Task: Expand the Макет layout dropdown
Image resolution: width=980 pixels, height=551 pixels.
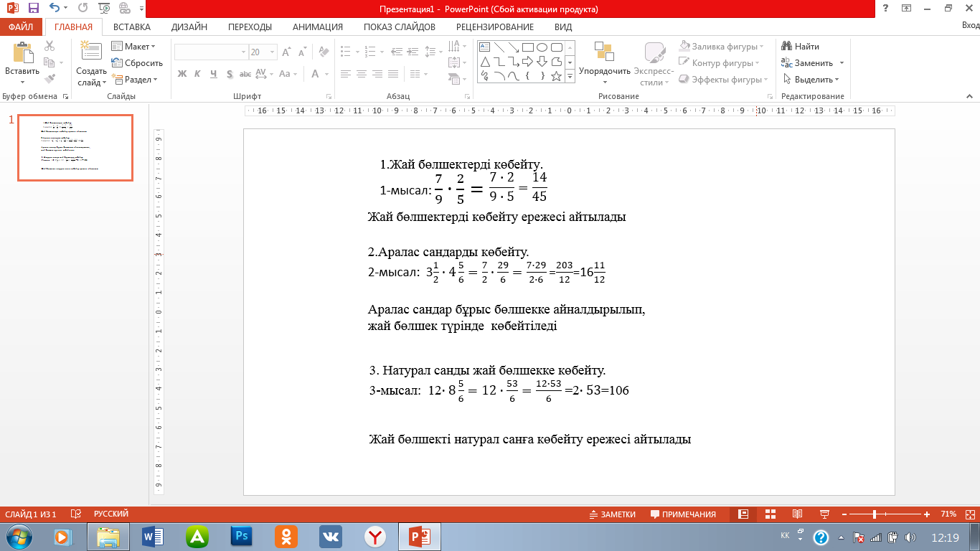Action: pyautogui.click(x=134, y=47)
